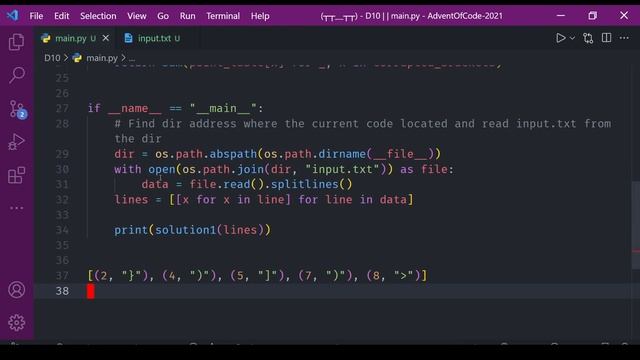Viewport: 640px width, 360px height.
Task: Open the Terminal menu
Action: tap(223, 16)
